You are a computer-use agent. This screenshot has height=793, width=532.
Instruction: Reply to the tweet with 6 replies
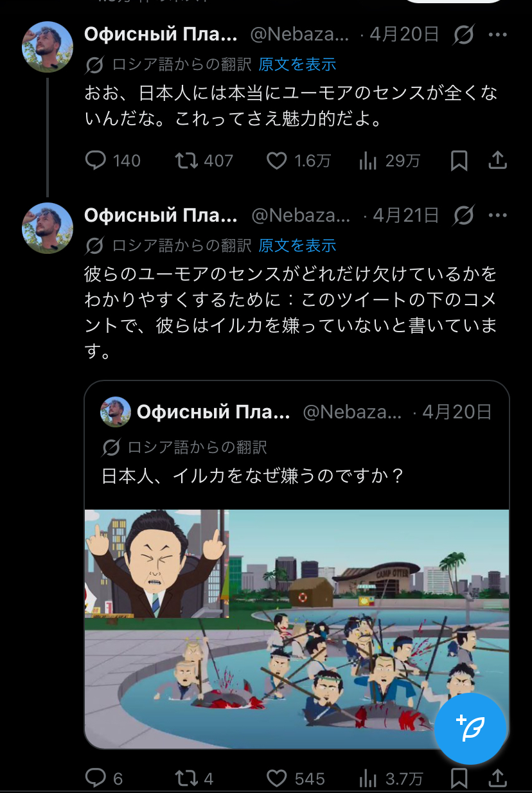[x=95, y=779]
